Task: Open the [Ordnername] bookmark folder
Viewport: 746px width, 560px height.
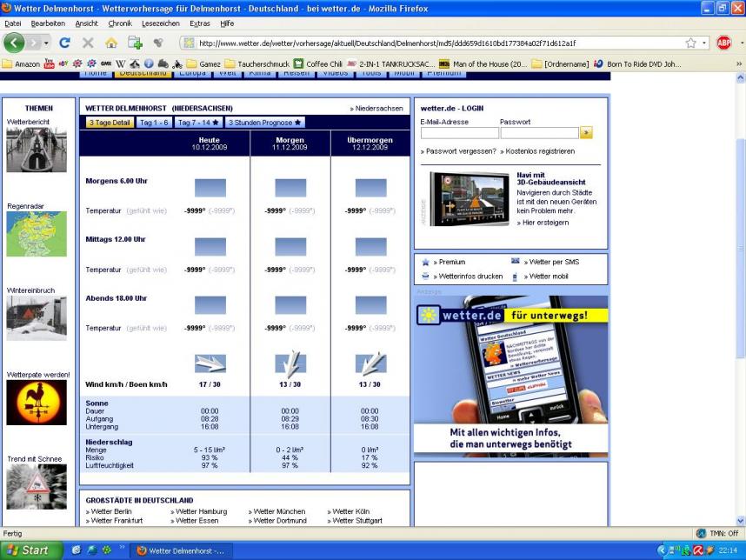Action: [560, 63]
